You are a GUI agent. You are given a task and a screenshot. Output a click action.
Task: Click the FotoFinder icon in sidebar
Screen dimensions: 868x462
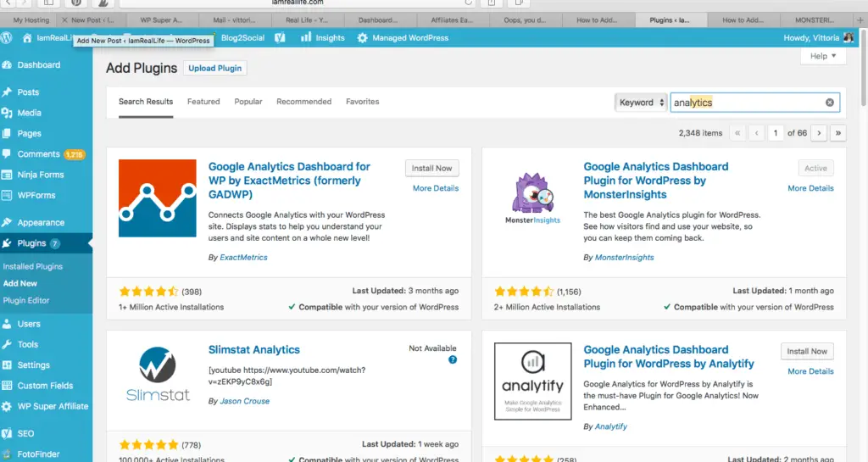tap(7, 454)
